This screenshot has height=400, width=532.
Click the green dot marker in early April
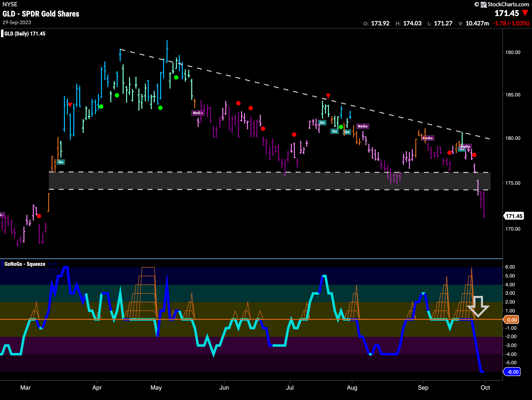click(x=101, y=107)
